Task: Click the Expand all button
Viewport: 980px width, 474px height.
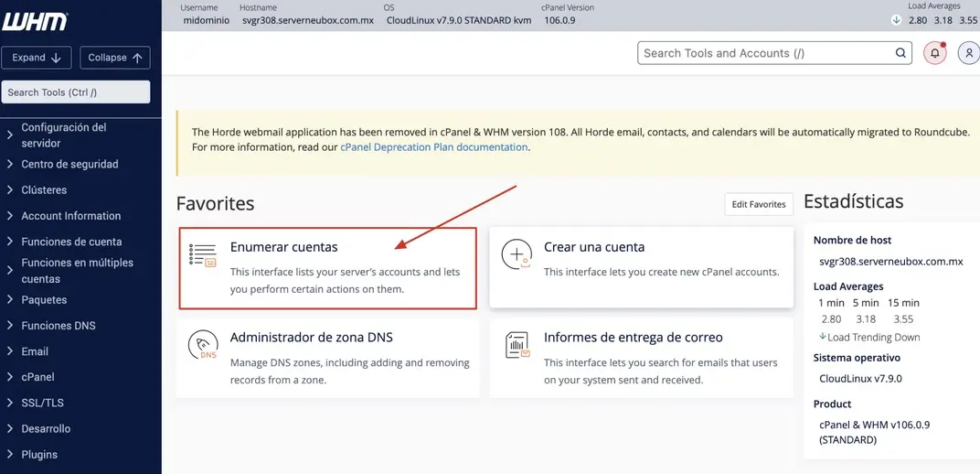Action: [x=37, y=58]
